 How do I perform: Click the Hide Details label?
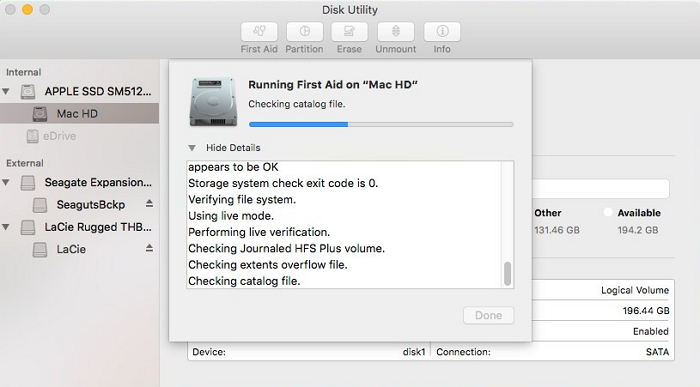click(x=233, y=148)
